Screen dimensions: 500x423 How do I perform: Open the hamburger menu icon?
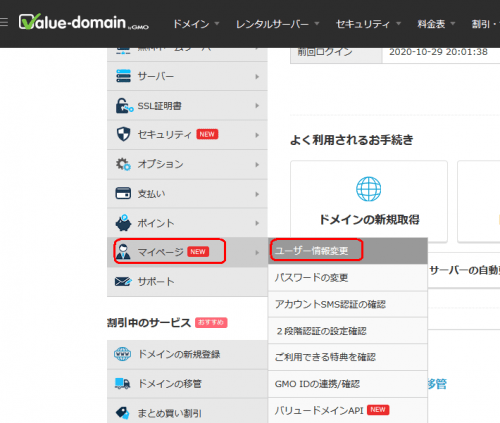point(4,22)
